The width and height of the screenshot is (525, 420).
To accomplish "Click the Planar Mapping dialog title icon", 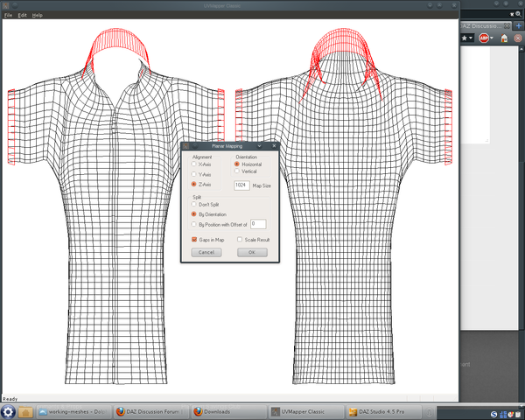I will (185, 146).
